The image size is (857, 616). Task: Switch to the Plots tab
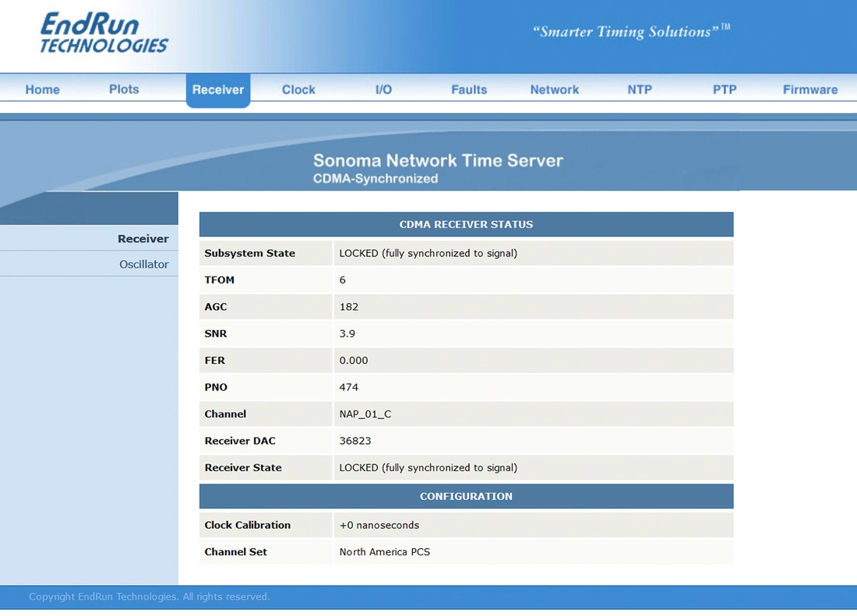pos(124,90)
